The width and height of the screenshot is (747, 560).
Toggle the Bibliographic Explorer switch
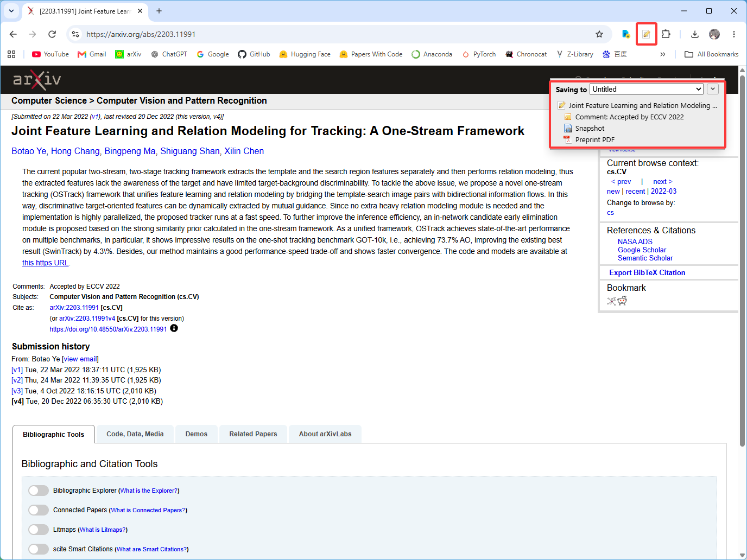click(39, 491)
